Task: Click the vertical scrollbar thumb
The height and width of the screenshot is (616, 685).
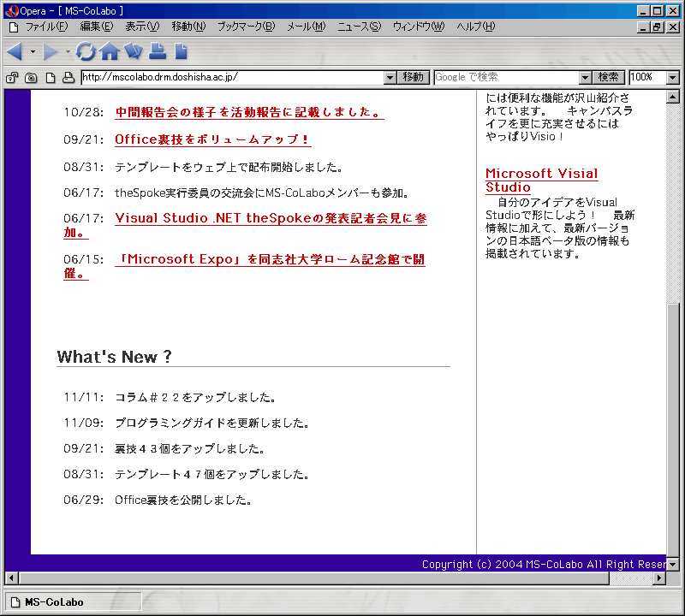Action: click(x=673, y=430)
